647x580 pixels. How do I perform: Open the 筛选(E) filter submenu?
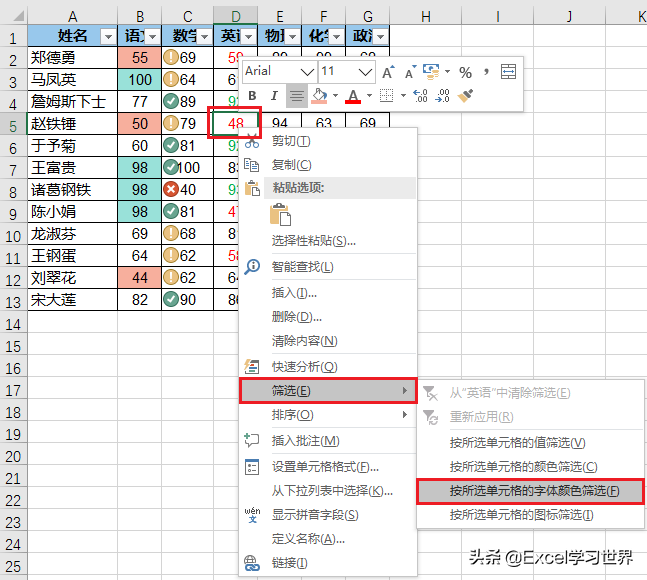point(328,390)
